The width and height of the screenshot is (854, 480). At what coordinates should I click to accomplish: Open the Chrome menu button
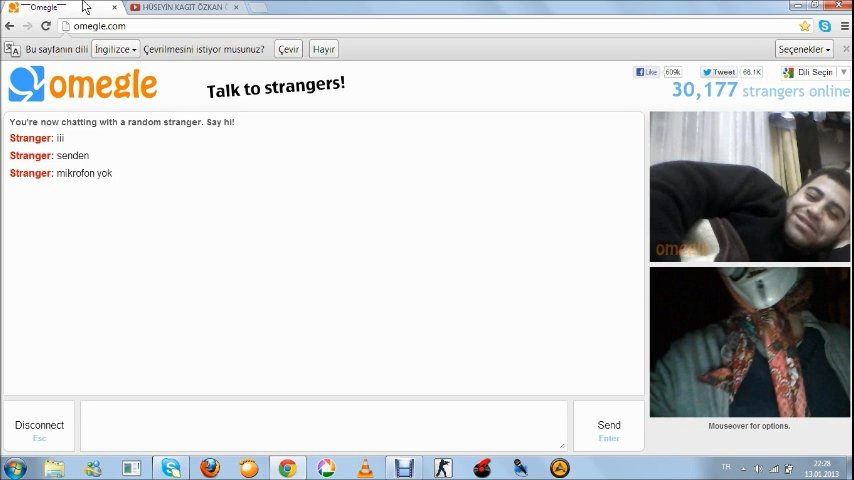click(845, 26)
